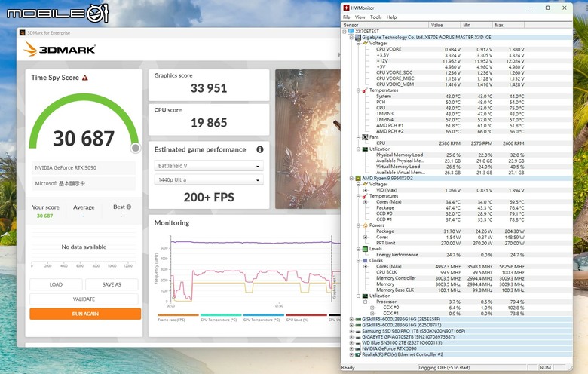This screenshot has width=588, height=374.
Task: Collapse the motherboard Temperatures group
Action: pos(358,90)
